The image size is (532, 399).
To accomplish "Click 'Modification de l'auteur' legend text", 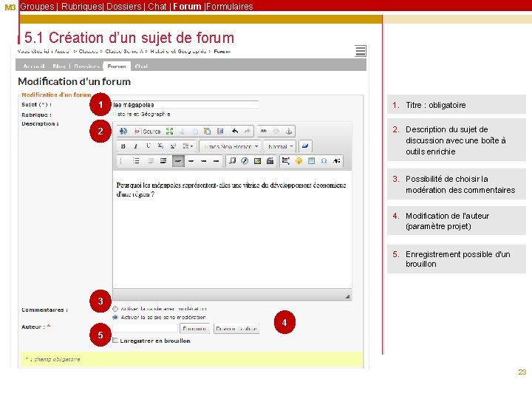I will [x=447, y=216].
